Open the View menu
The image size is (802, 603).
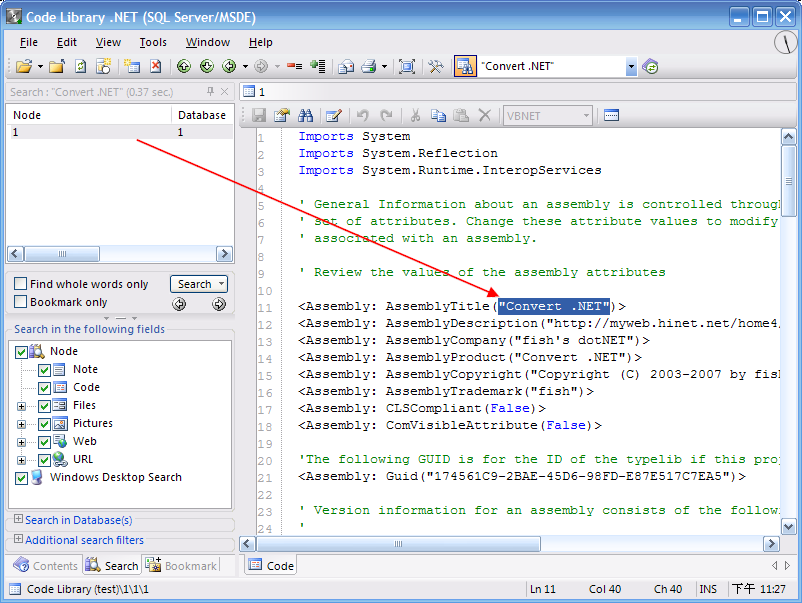[x=108, y=42]
